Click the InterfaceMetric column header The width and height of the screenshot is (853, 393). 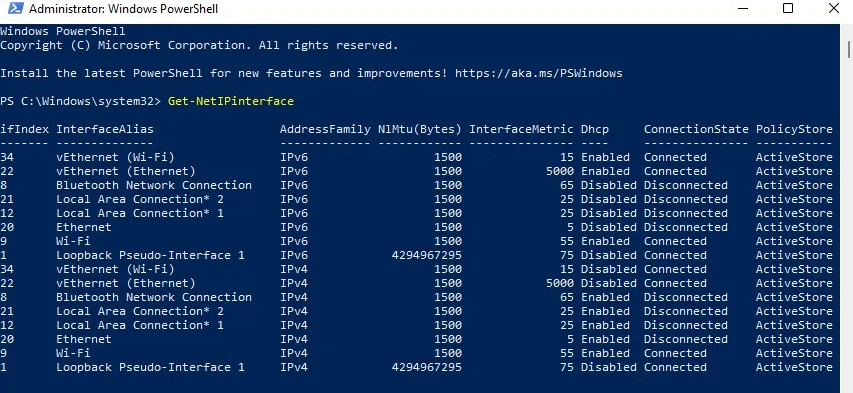click(521, 129)
